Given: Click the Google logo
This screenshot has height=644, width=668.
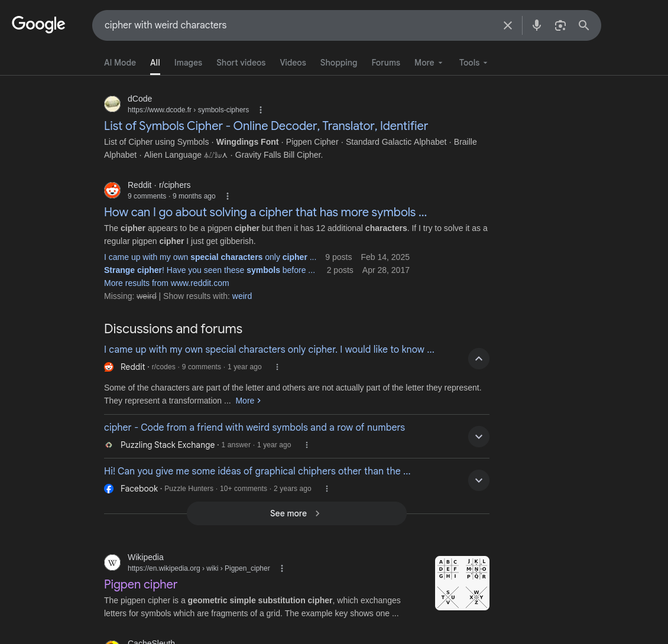Looking at the screenshot, I should click(x=38, y=24).
